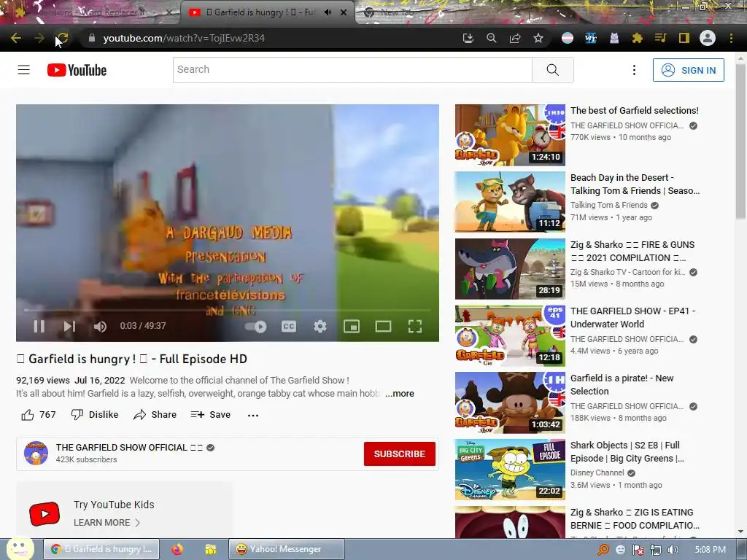
Task: Open more actions ellipsis below video
Action: (253, 415)
